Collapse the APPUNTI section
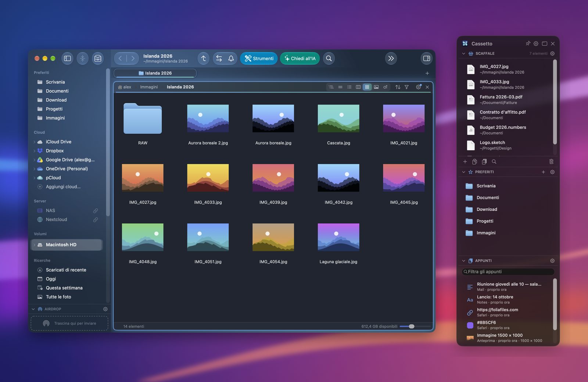Image resolution: width=588 pixels, height=382 pixels. tap(464, 261)
